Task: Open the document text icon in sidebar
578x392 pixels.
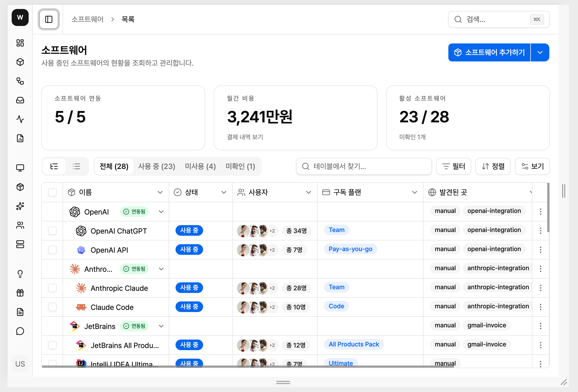Action: tap(20, 312)
